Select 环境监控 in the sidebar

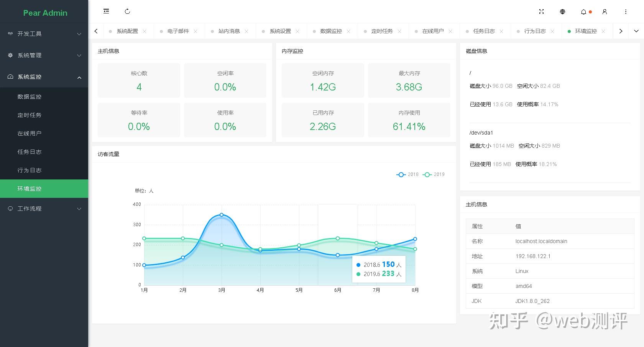click(44, 189)
